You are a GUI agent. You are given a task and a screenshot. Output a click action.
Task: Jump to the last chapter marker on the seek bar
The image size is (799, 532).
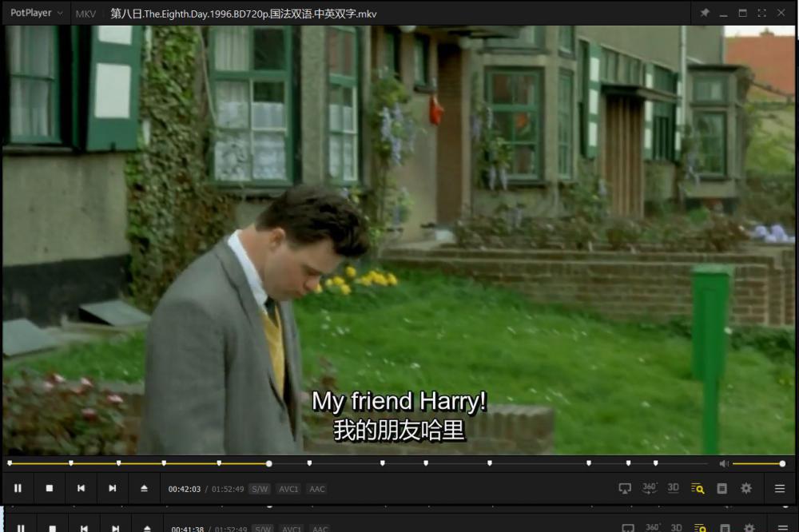(x=655, y=463)
